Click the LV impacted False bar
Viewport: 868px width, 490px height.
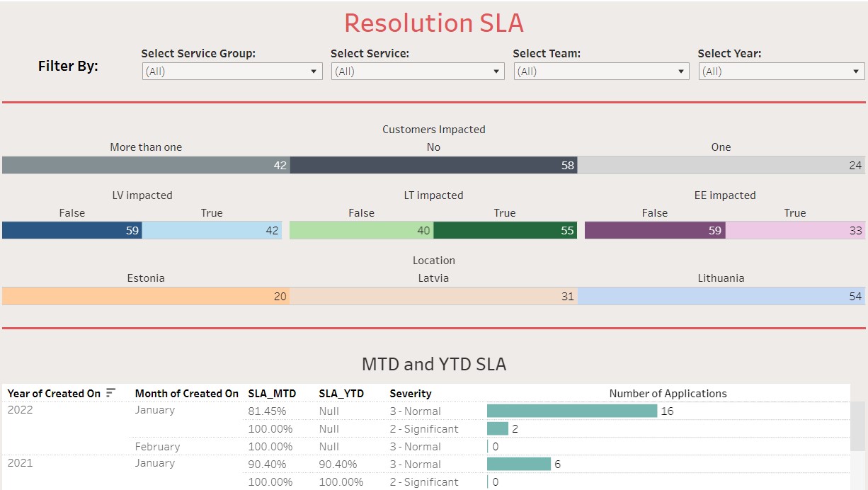(x=72, y=230)
